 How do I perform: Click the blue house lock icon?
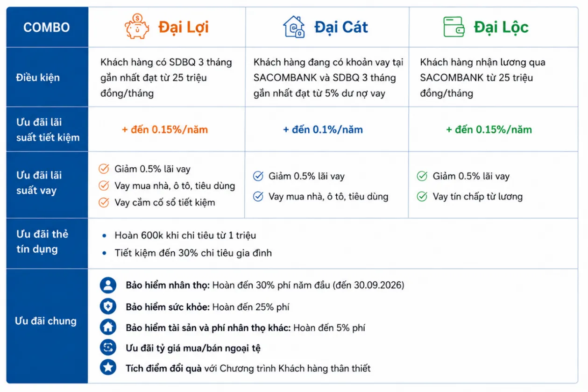(x=294, y=27)
